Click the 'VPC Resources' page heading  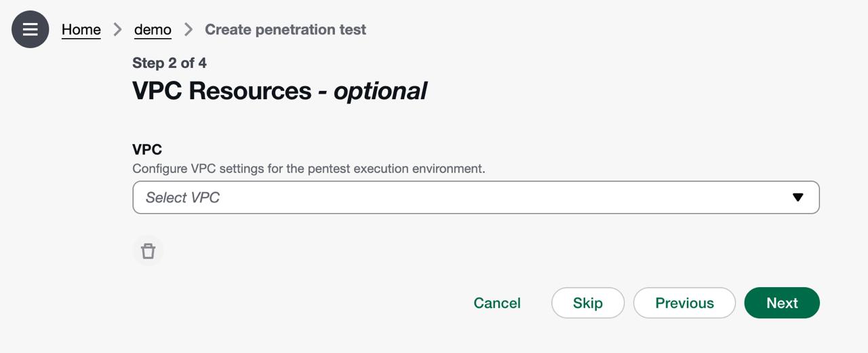click(x=221, y=90)
